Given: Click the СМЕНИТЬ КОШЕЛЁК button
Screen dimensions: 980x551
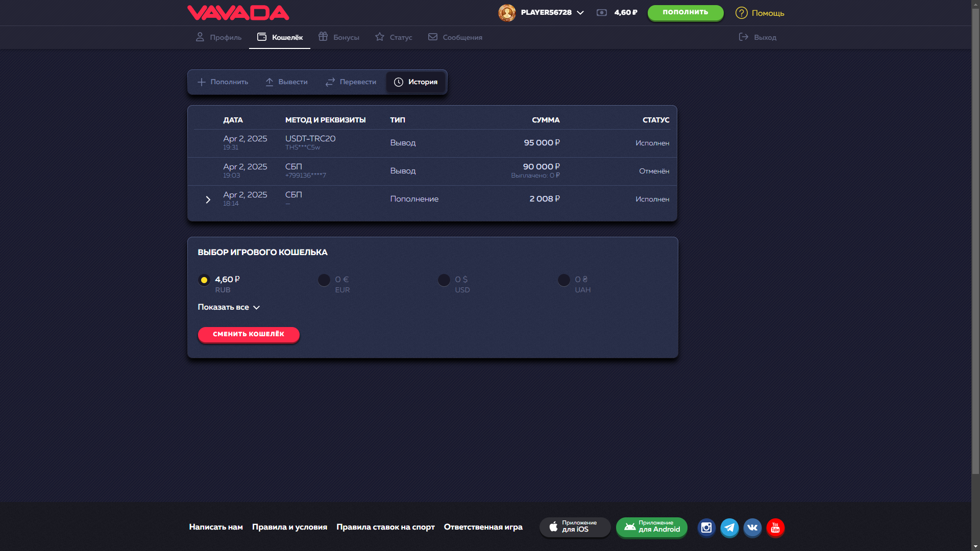Looking at the screenshot, I should pos(249,335).
